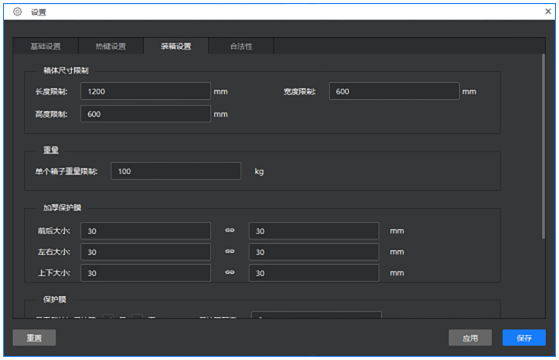Click the 长度限制 label
The height and width of the screenshot is (360, 559).
click(51, 92)
